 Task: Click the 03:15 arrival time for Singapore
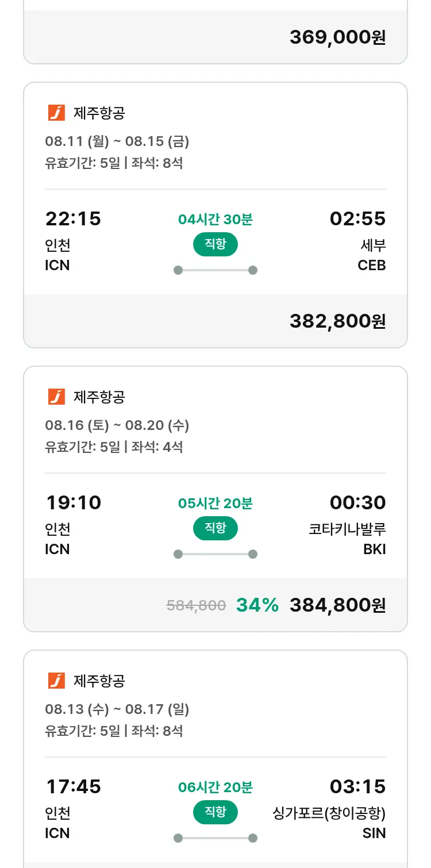tap(357, 787)
